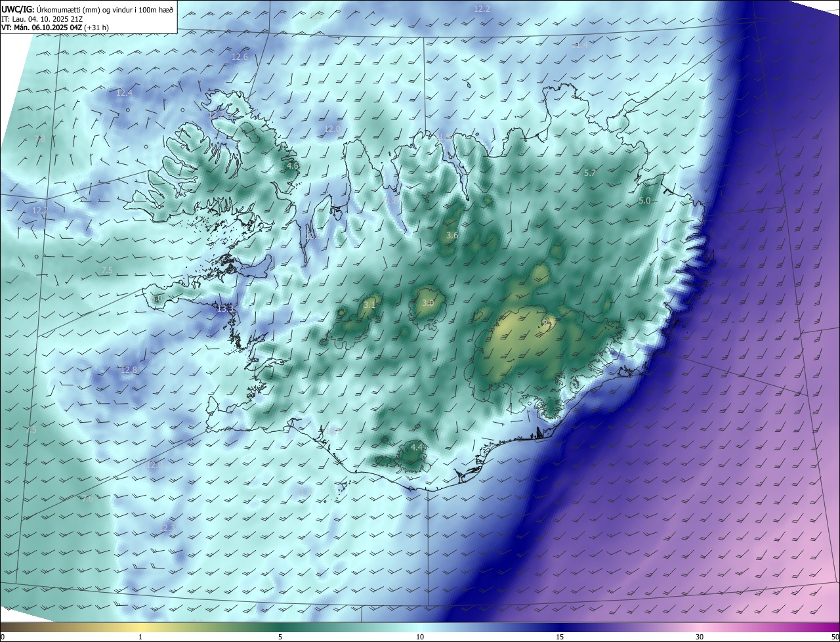Image resolution: width=840 pixels, height=642 pixels.
Task: Click the 4.6 value label in the Westfjords
Action: 293,166
